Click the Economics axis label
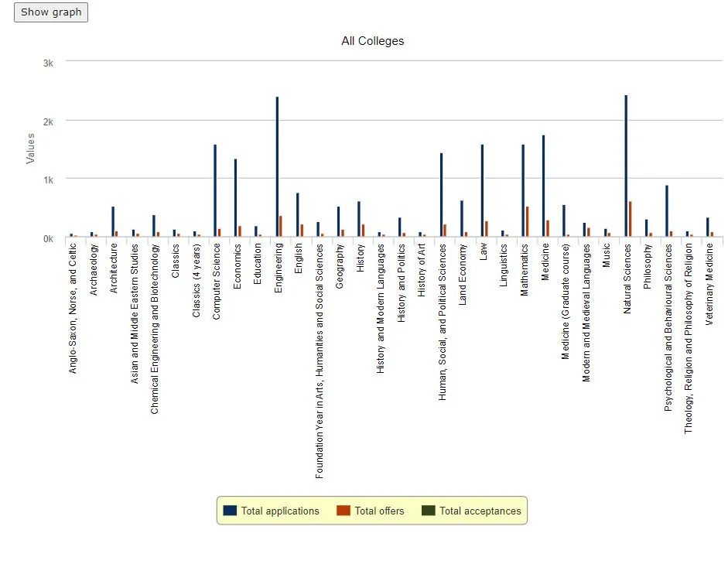The image size is (728, 581). [x=237, y=267]
